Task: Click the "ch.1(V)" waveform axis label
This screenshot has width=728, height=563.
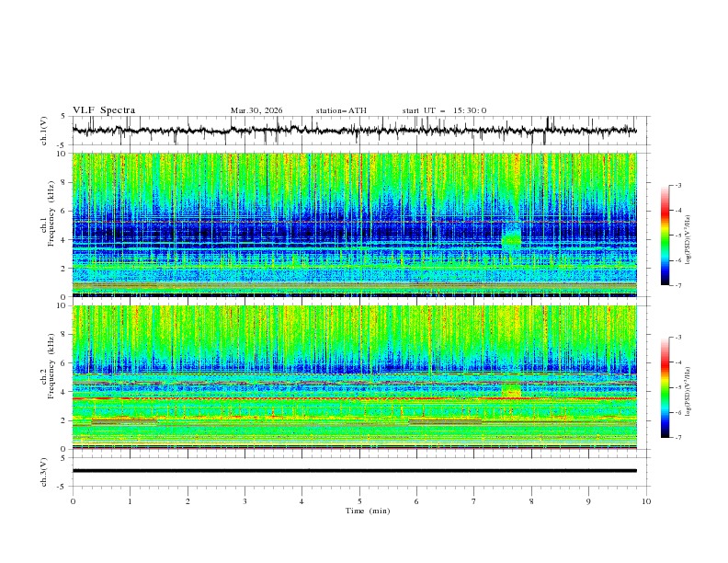Action: 44,131
